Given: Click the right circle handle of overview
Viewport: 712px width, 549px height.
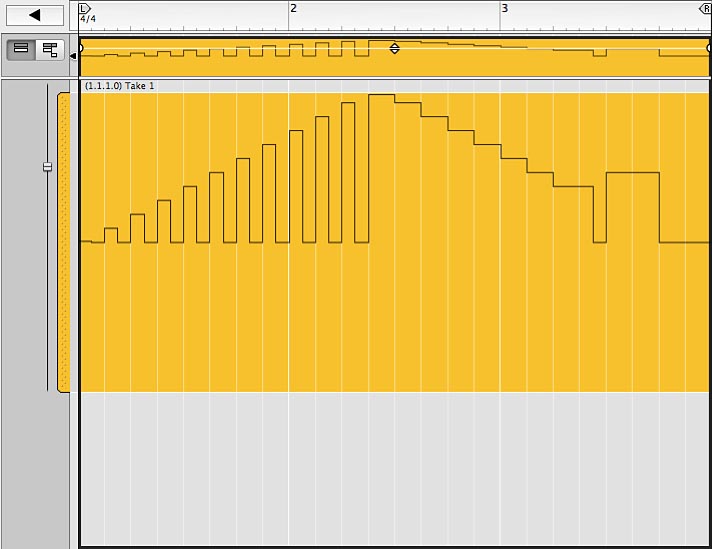Looking at the screenshot, I should coord(708,47).
